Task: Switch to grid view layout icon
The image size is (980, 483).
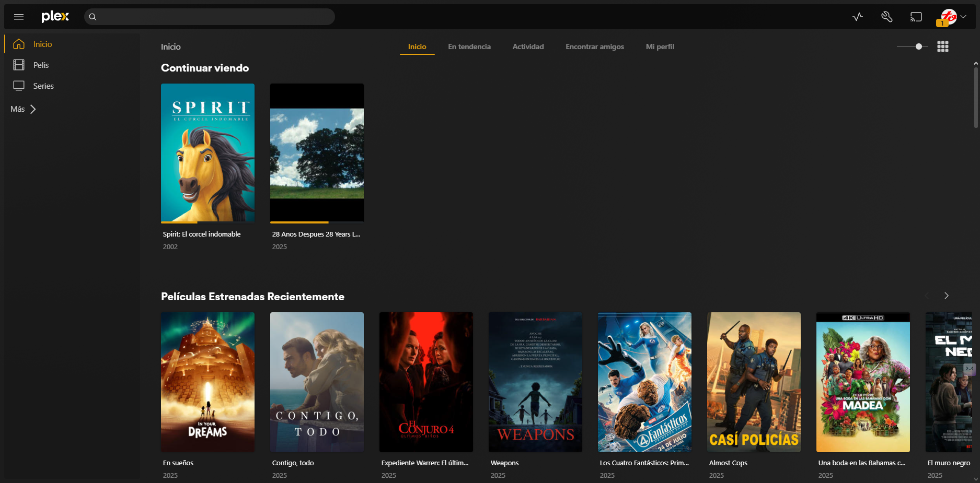Action: point(943,46)
